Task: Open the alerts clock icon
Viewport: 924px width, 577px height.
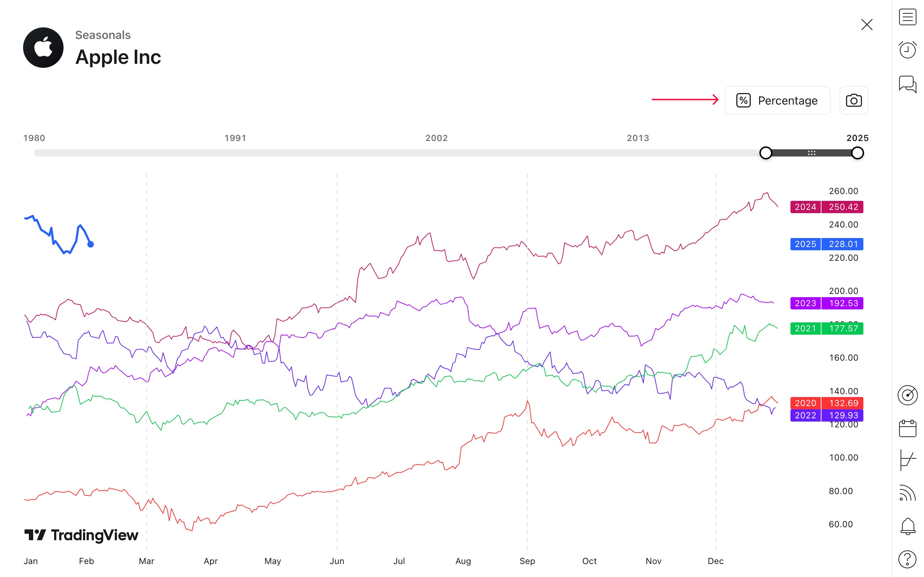Action: pos(907,50)
